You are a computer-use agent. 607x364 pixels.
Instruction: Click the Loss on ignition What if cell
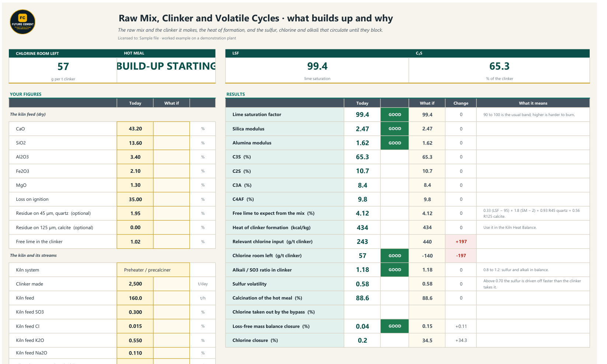(x=171, y=199)
